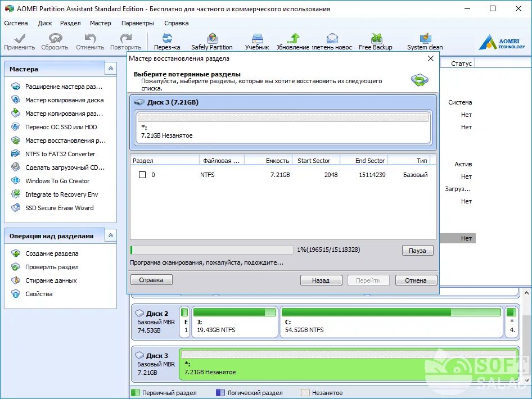Collapse the Операции над разделами panel
The height and width of the screenshot is (399, 532).
[x=111, y=235]
